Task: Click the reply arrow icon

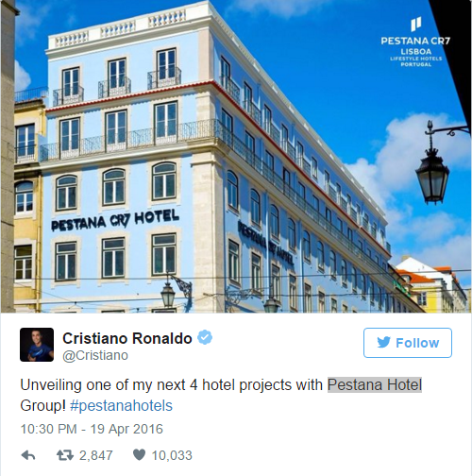Action: 28,455
